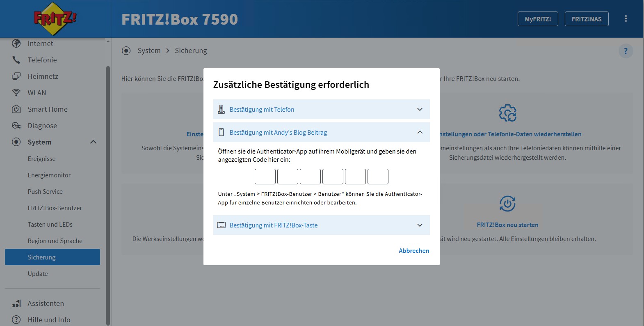Image resolution: width=644 pixels, height=326 pixels.
Task: Click Abbrechen to cancel dialog
Action: coord(414,250)
